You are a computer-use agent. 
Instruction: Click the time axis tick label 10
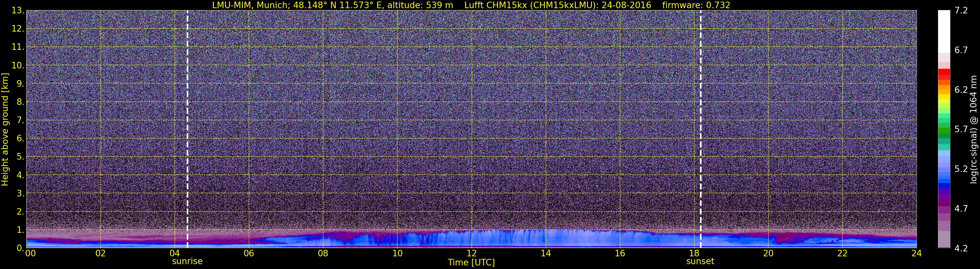[x=397, y=253]
